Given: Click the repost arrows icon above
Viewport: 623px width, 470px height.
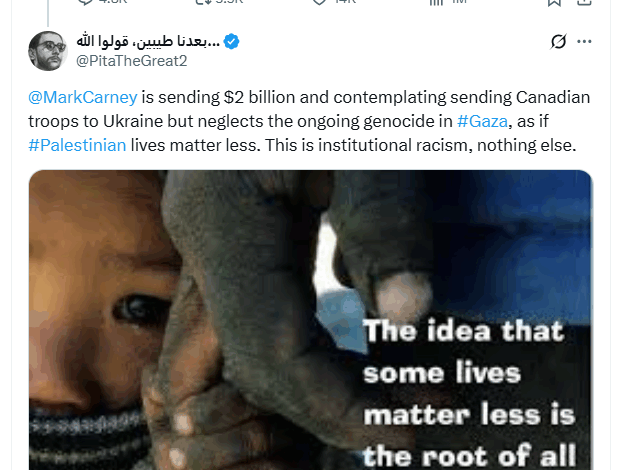Looking at the screenshot, I should pos(203,2).
